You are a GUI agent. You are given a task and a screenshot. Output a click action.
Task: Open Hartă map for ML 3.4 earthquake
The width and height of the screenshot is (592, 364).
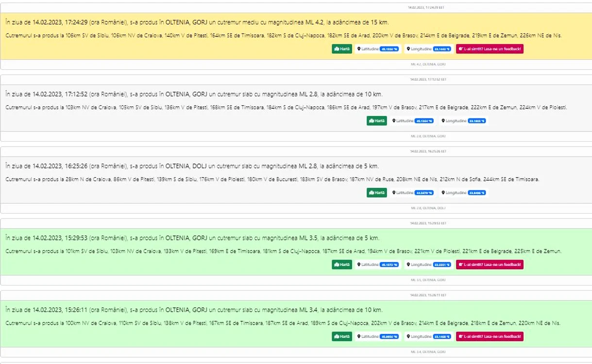342,336
